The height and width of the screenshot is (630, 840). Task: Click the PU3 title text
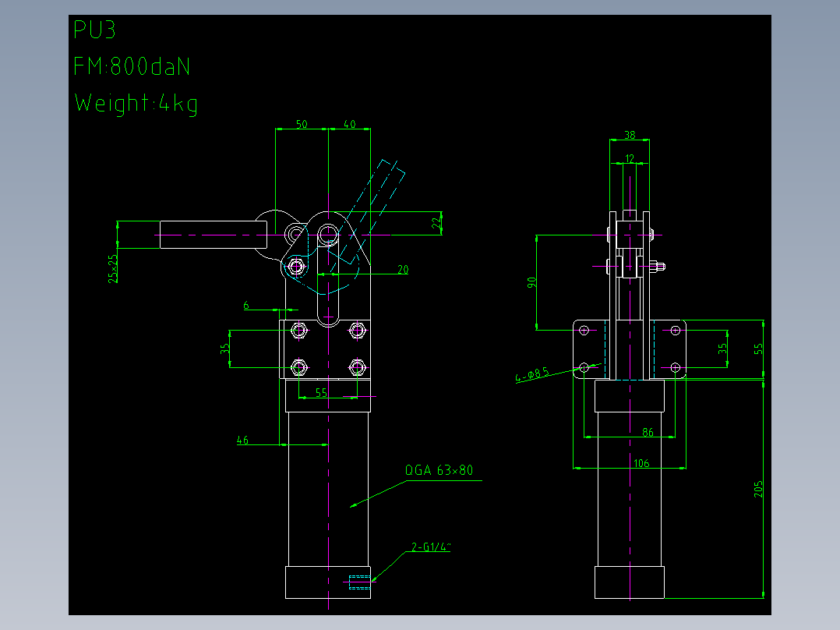point(94,30)
